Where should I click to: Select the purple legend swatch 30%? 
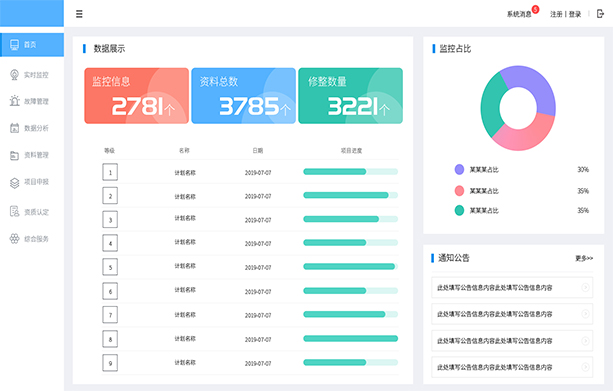click(459, 169)
